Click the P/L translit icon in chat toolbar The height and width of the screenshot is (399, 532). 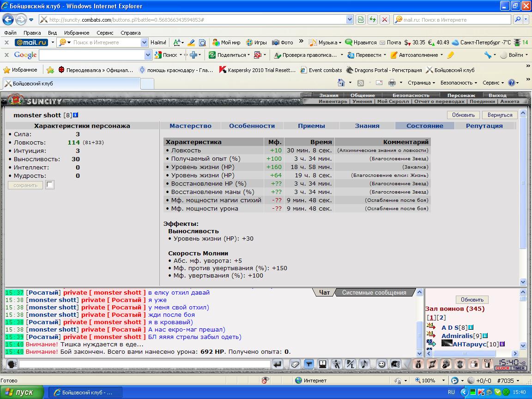pyautogui.click(x=350, y=364)
